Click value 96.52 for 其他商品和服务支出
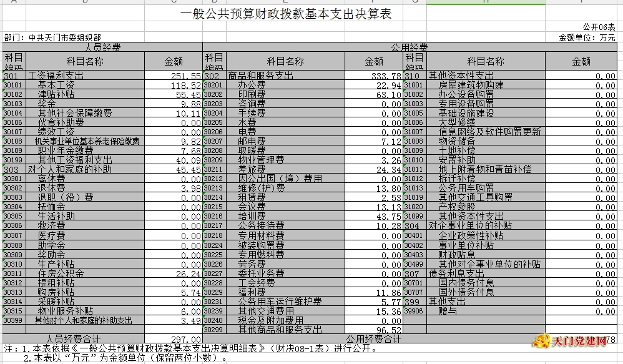Image resolution: width=623 pixels, height=364 pixels. pos(374,330)
